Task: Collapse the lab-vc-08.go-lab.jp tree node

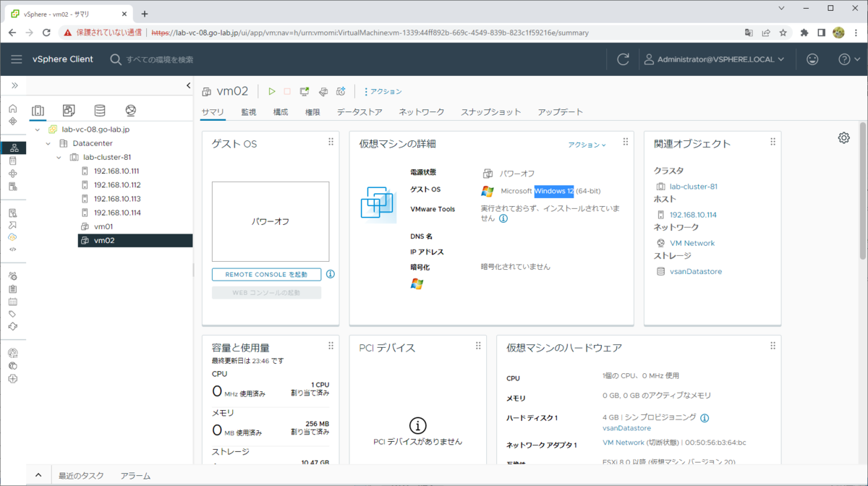Action: coord(38,129)
